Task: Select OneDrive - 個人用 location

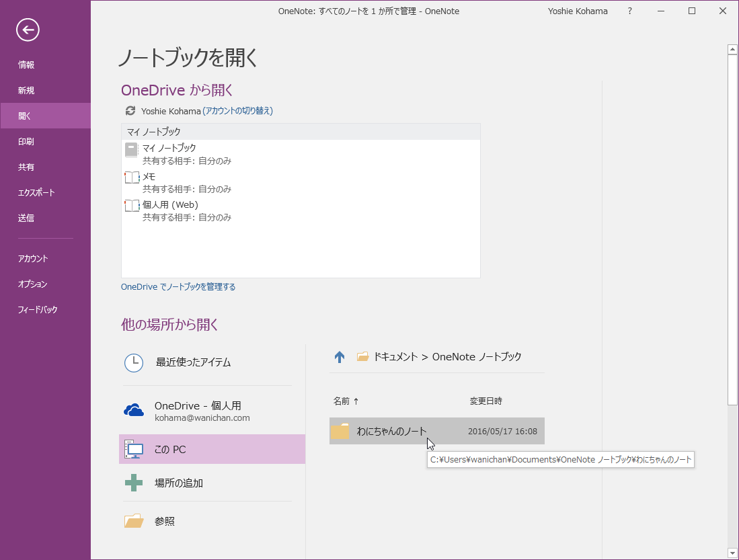Action: [212, 411]
